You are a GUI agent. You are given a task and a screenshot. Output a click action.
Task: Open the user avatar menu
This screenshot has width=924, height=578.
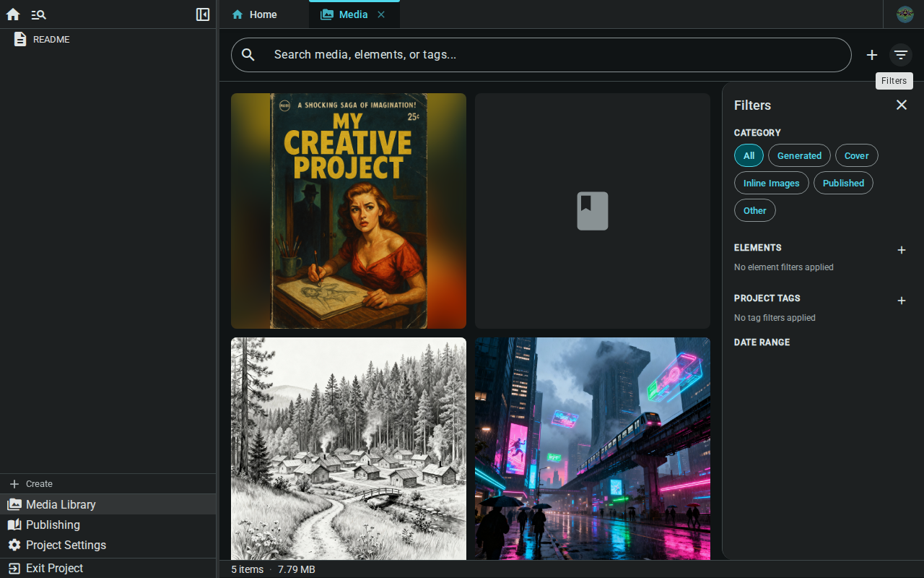905,14
